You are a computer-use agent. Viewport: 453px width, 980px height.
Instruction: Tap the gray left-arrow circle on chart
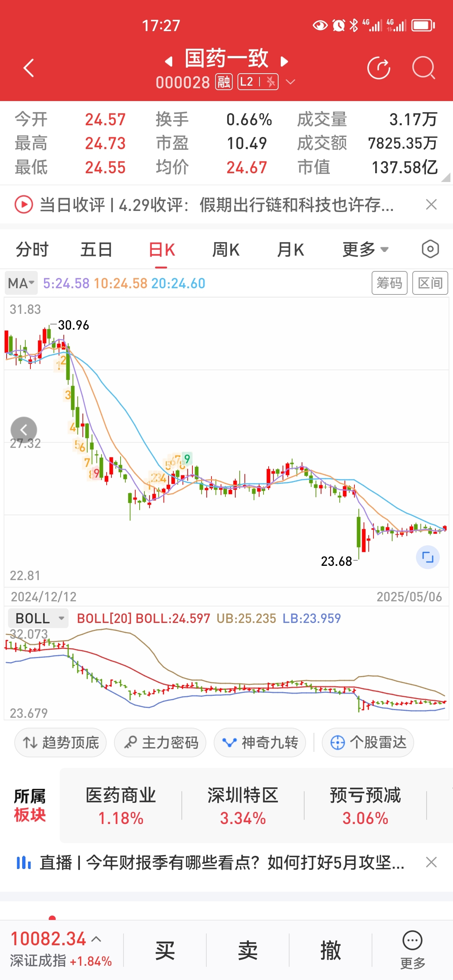coord(23,430)
